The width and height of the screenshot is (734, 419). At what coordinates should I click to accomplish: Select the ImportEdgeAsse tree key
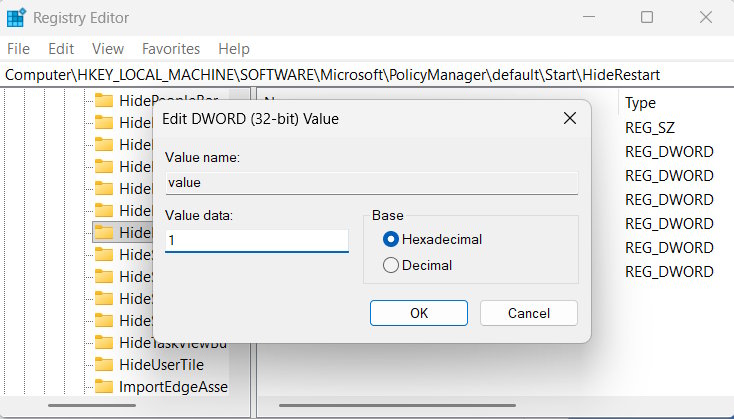(173, 387)
